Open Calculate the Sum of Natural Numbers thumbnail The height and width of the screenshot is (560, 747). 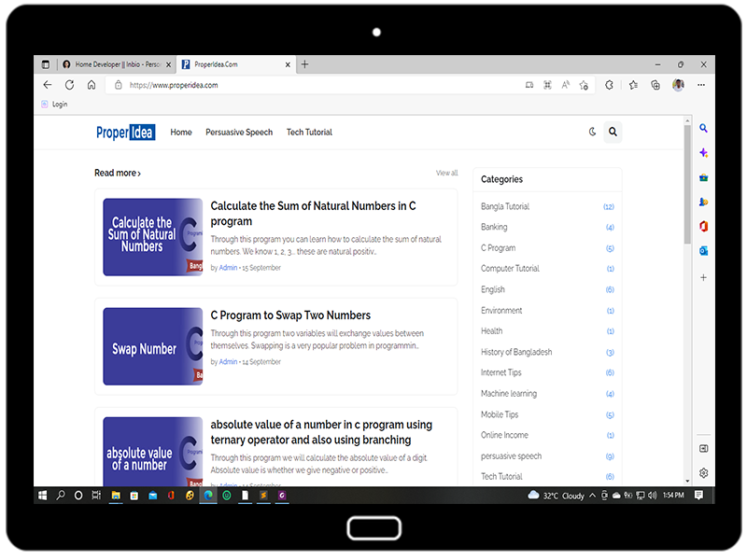pos(152,237)
